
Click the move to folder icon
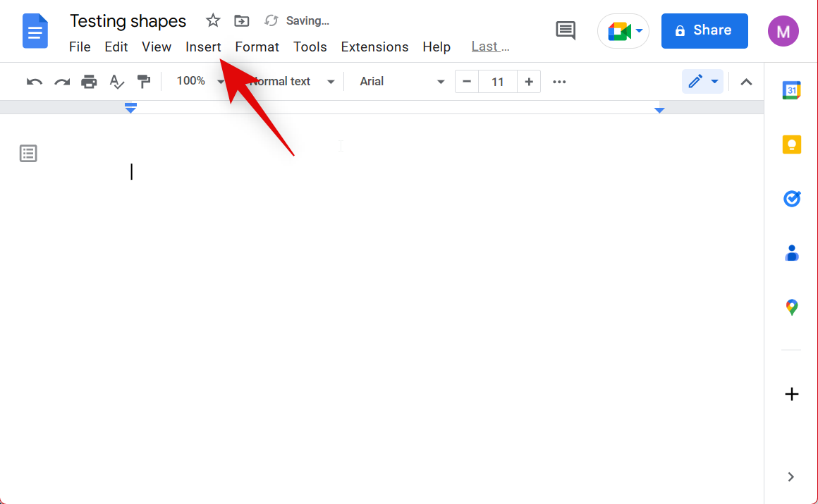click(242, 21)
